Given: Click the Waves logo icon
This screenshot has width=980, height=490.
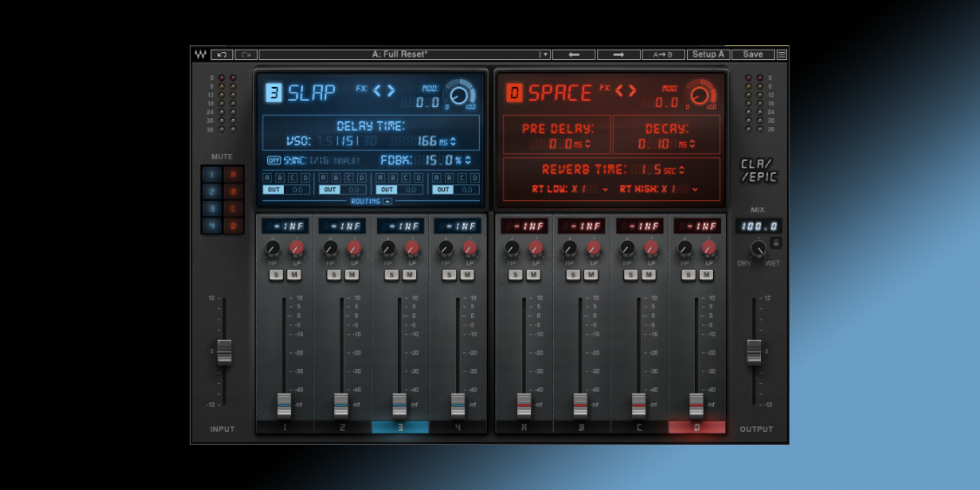Looking at the screenshot, I should coord(200,54).
